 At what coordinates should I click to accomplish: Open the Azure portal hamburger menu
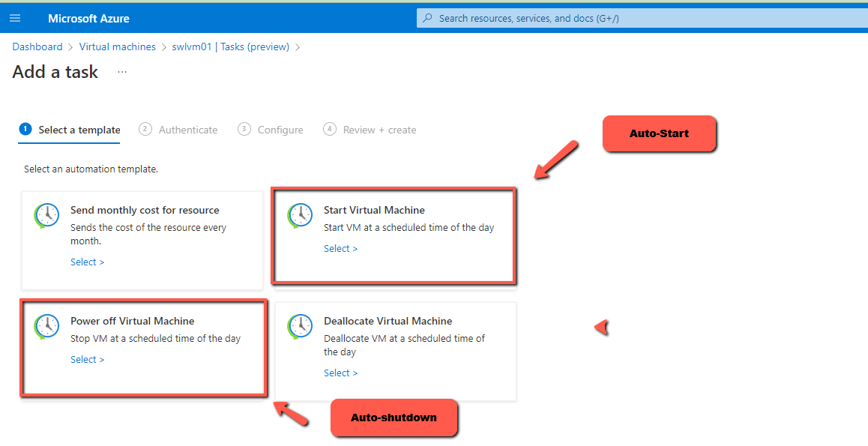(x=15, y=18)
